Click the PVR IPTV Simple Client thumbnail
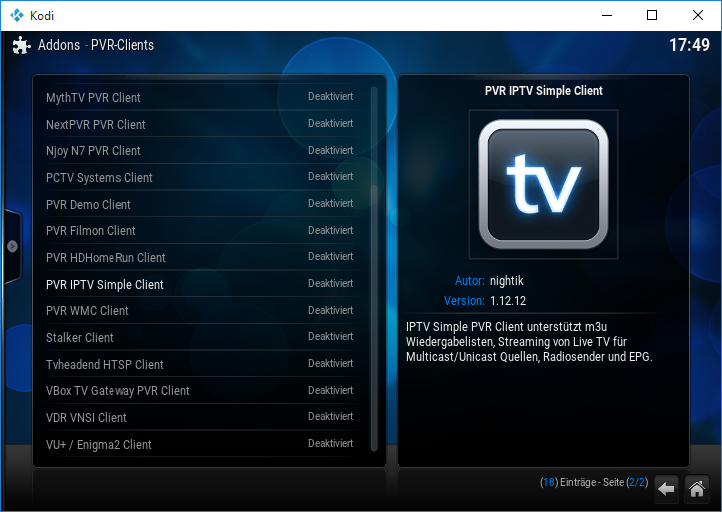The width and height of the screenshot is (722, 512). [543, 184]
